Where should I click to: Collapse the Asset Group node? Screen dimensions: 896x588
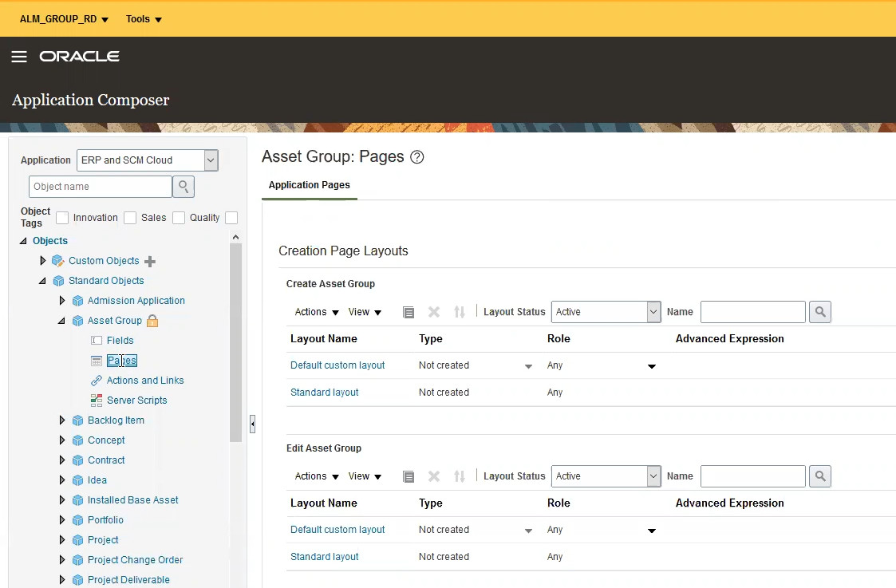61,322
